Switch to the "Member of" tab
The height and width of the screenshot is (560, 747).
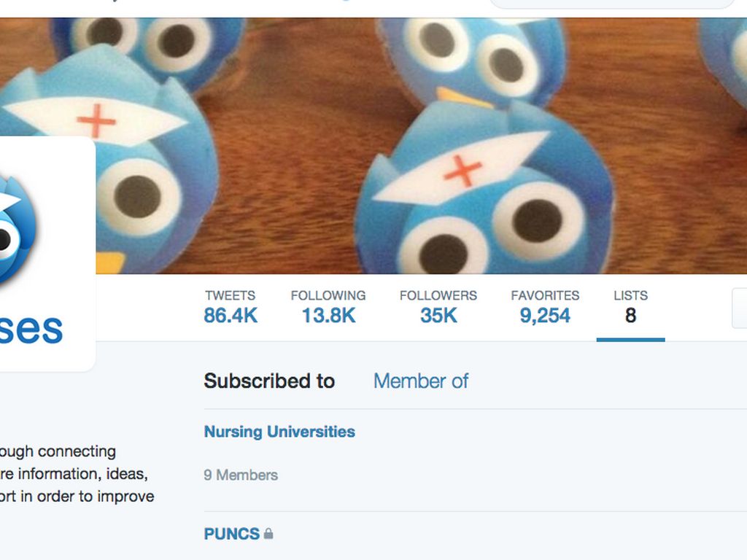(x=421, y=381)
